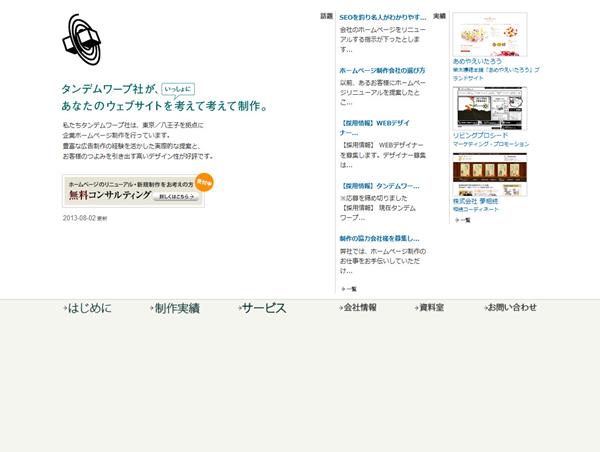This screenshot has height=452, width=600.
Task: Click the 詳しくはこちら button in banner
Action: point(177,197)
